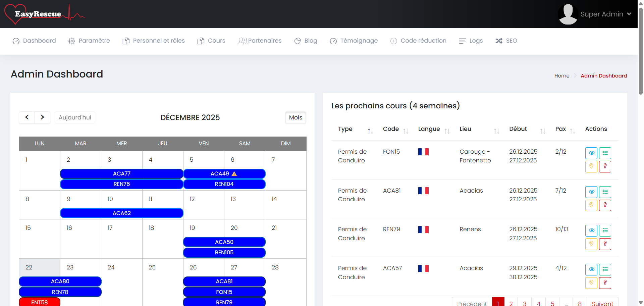644x306 pixels.
Task: Click the red pin icon for REN79
Action: [x=605, y=244]
